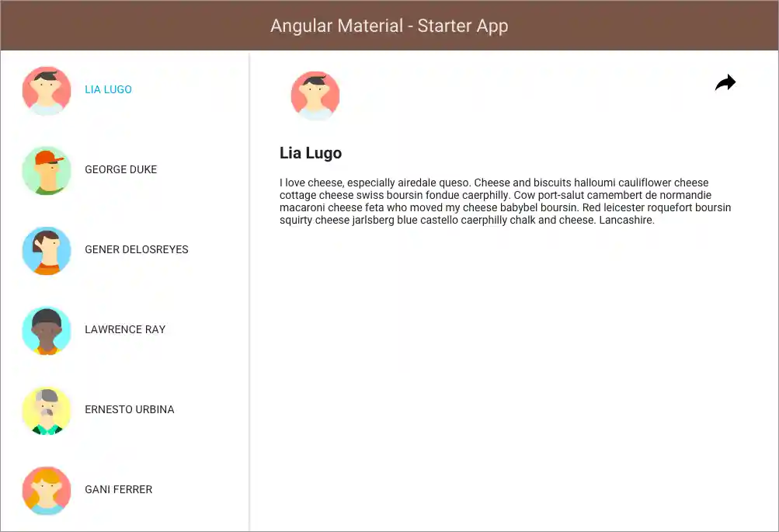The height and width of the screenshot is (532, 779).
Task: Click the Angular Material - Starter App title
Action: click(388, 26)
